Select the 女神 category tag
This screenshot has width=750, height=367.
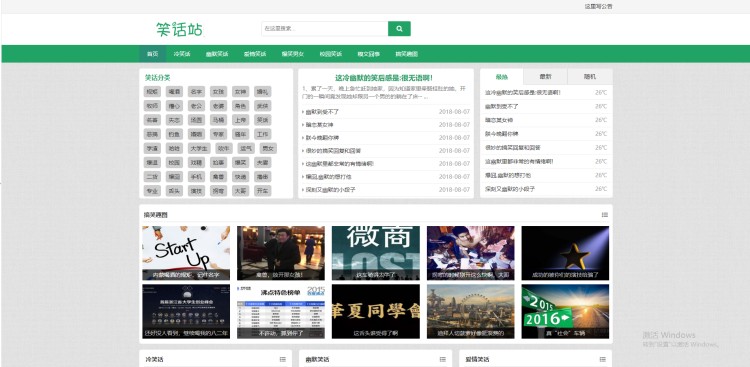[x=240, y=91]
